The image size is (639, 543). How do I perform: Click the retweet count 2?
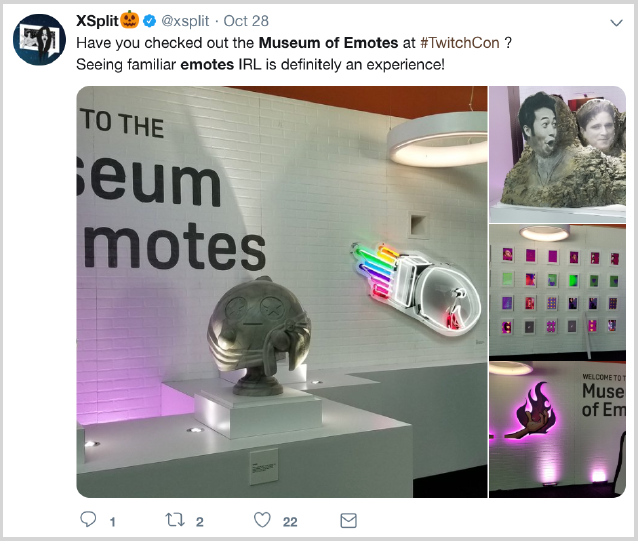click(x=199, y=522)
